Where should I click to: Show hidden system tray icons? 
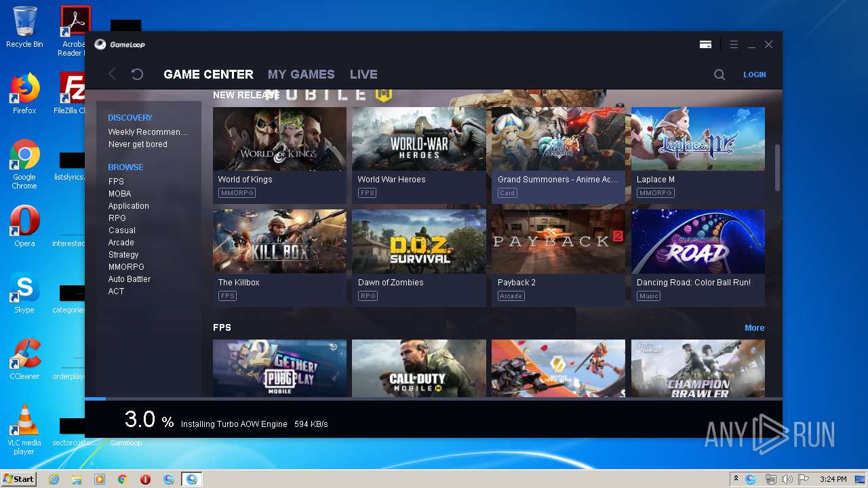coord(736,479)
